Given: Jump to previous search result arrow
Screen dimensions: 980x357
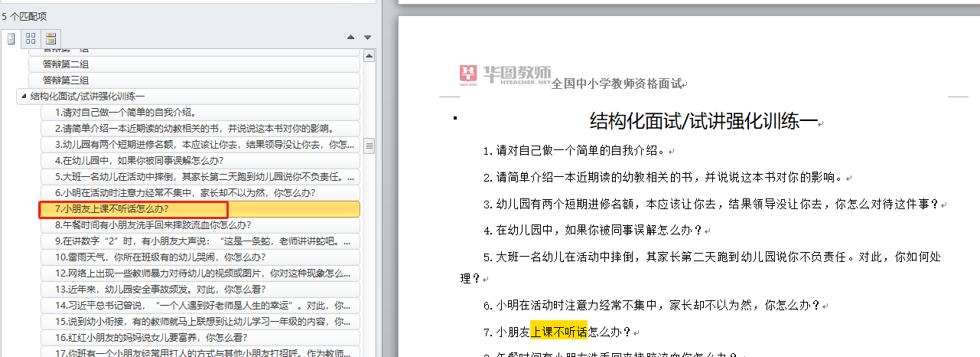Looking at the screenshot, I should coord(351,38).
